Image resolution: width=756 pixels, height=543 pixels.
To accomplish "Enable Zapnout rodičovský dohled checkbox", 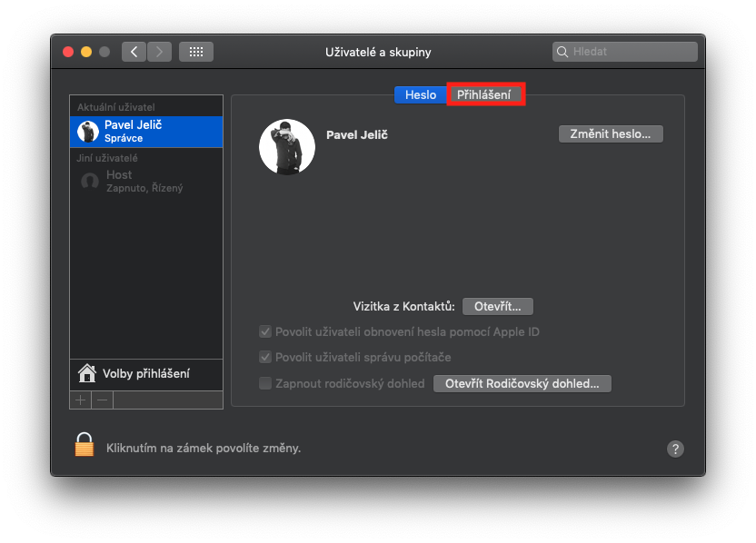I will pyautogui.click(x=265, y=383).
